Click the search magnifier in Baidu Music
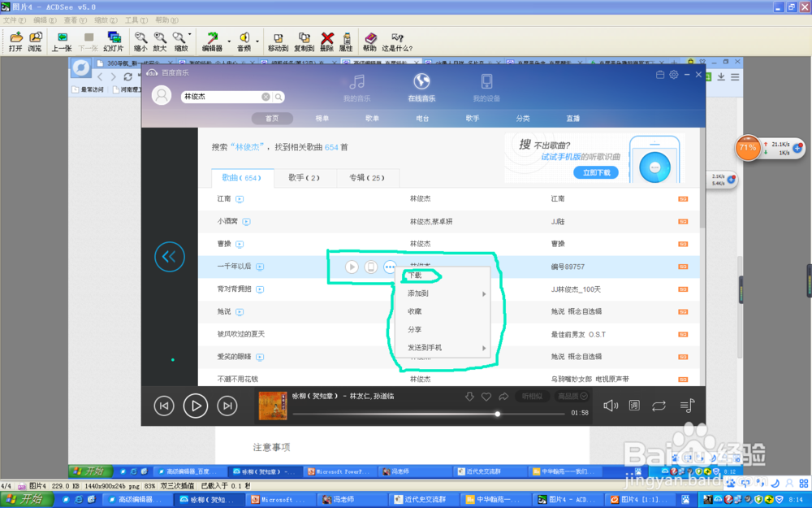This screenshot has width=812, height=508. (279, 97)
